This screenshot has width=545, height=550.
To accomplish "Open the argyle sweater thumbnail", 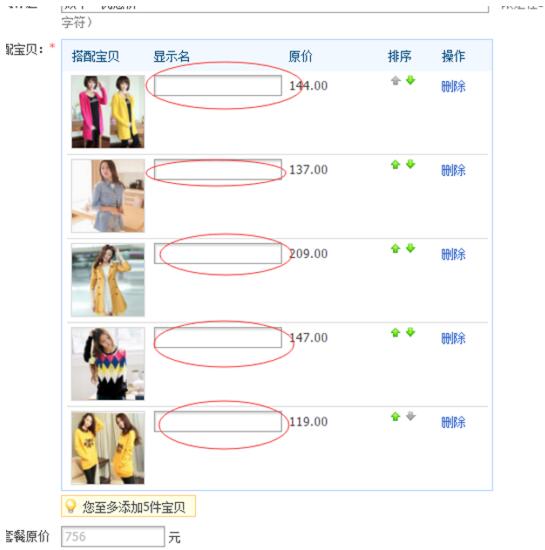I will click(108, 364).
